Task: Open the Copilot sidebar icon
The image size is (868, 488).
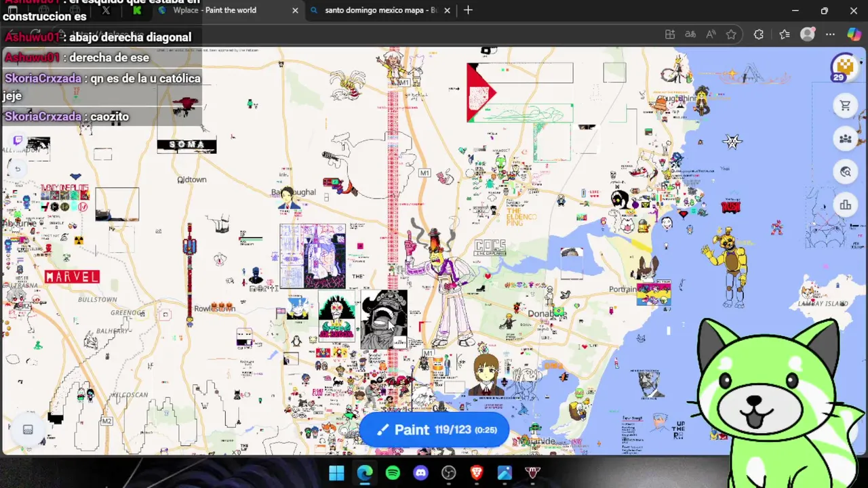Action: [x=854, y=35]
